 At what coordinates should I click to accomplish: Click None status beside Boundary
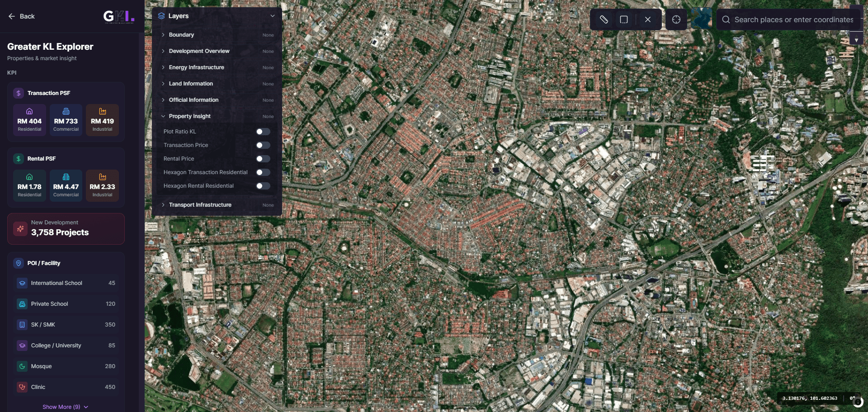coord(268,35)
